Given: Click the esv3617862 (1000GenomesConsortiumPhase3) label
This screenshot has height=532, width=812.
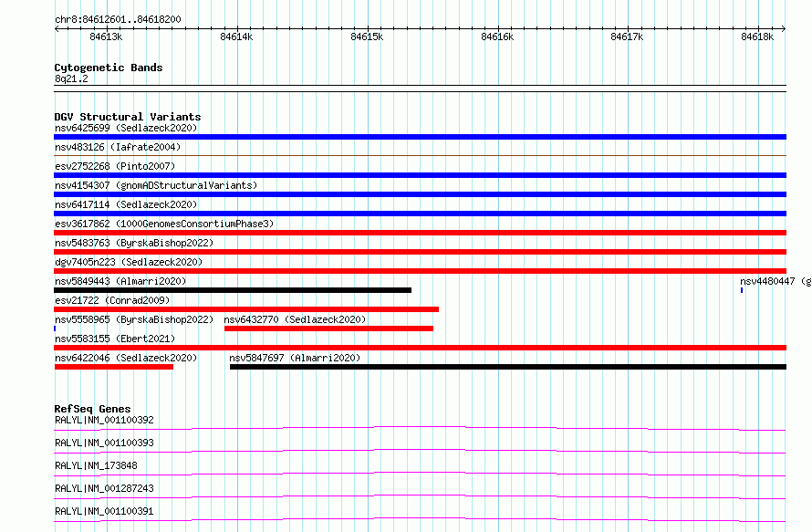Looking at the screenshot, I should point(164,224).
